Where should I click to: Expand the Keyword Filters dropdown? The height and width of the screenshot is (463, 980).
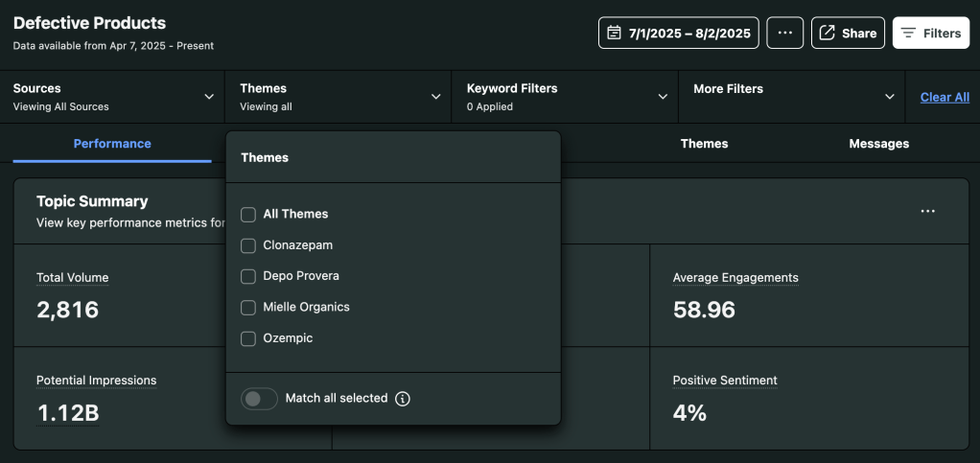tap(565, 97)
